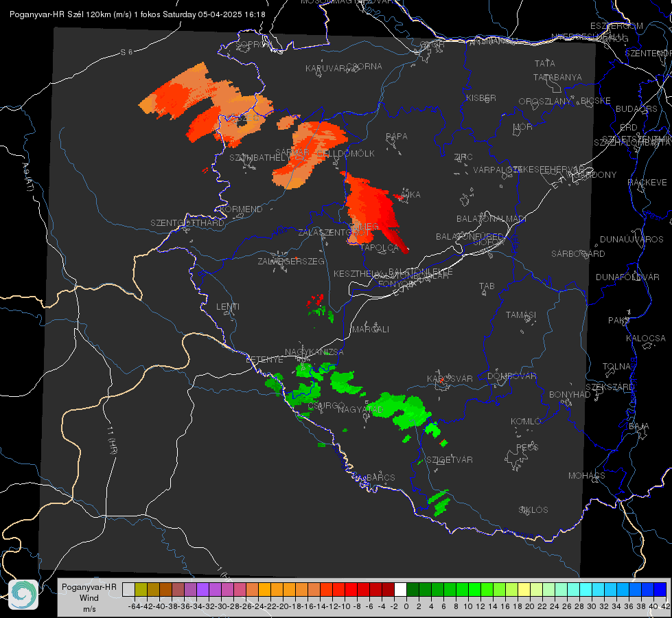Select the MOHÁCS label
The height and width of the screenshot is (618, 672).
point(587,476)
